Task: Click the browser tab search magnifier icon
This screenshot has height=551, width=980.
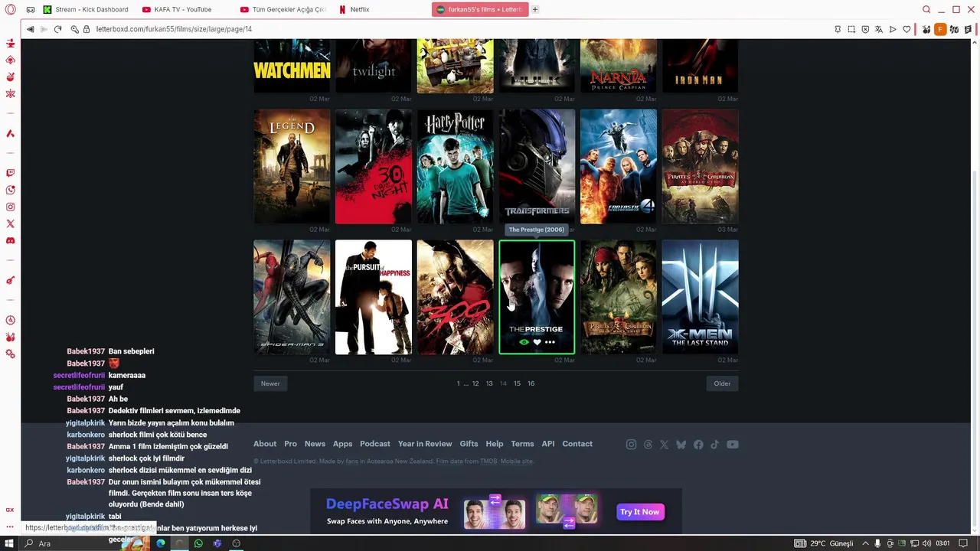Action: (x=926, y=9)
